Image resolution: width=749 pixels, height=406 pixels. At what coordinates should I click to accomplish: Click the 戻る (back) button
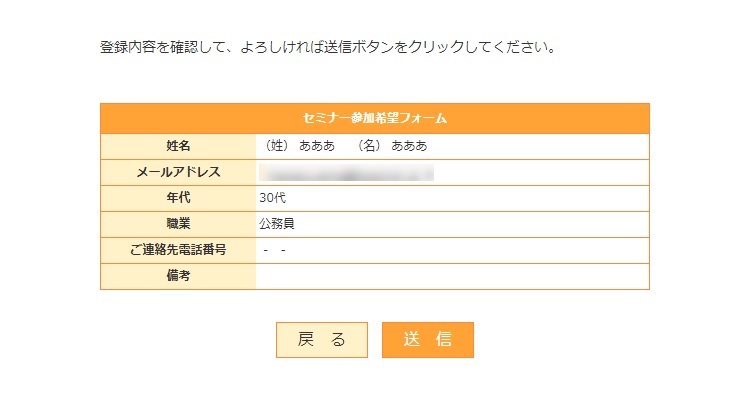pyautogui.click(x=321, y=340)
